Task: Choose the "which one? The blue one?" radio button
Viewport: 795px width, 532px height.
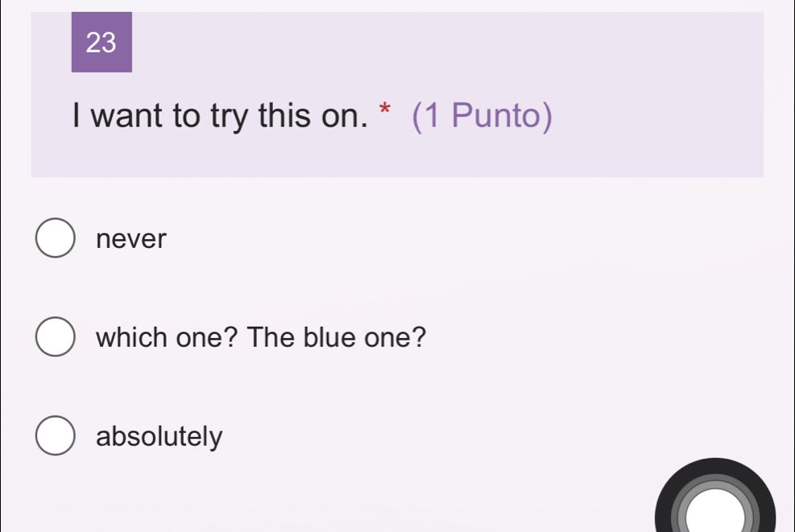Action: 55,337
